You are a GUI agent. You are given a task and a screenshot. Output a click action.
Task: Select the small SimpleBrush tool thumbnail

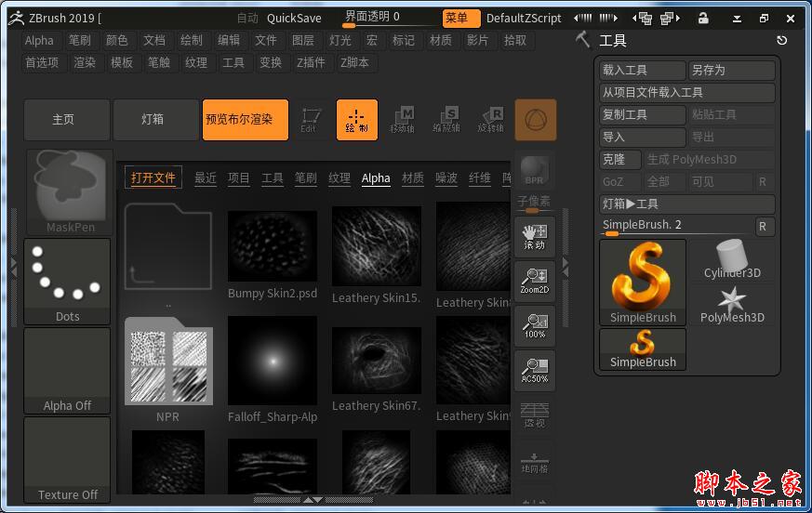(x=643, y=349)
